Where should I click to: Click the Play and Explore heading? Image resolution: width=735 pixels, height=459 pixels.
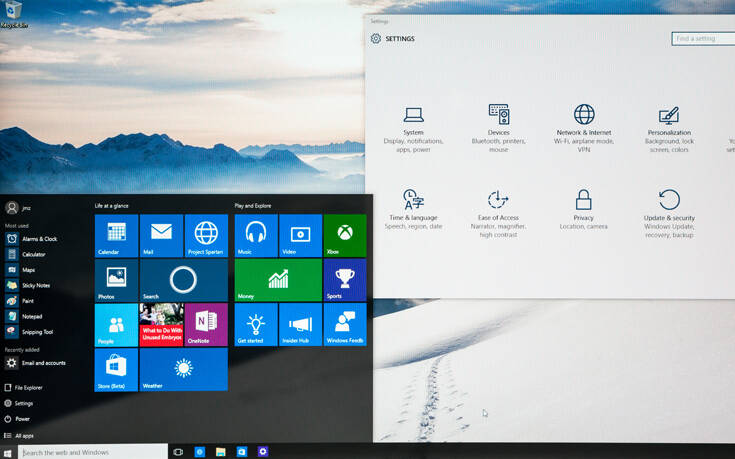[x=253, y=206]
